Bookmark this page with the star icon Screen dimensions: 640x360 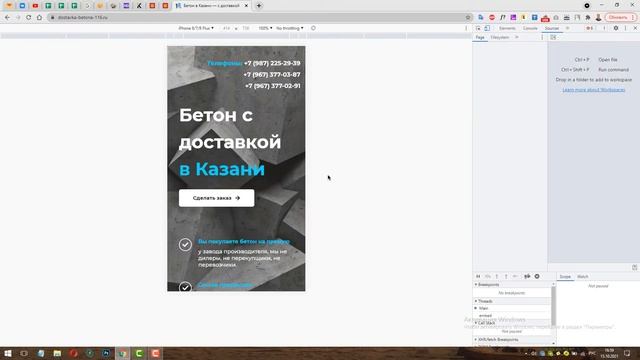(468, 18)
